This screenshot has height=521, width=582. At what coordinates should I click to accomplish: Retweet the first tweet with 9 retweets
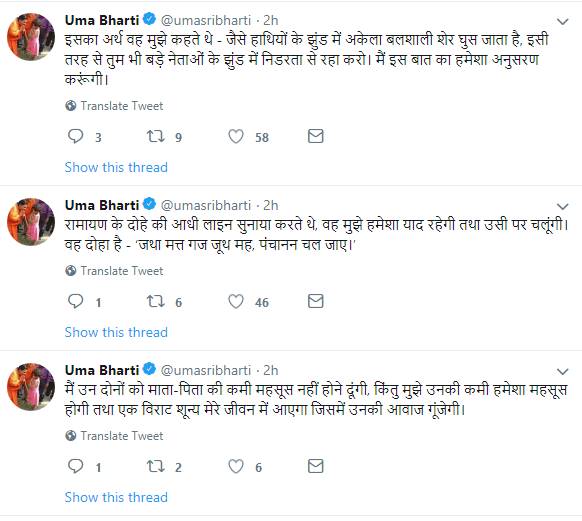[156, 136]
